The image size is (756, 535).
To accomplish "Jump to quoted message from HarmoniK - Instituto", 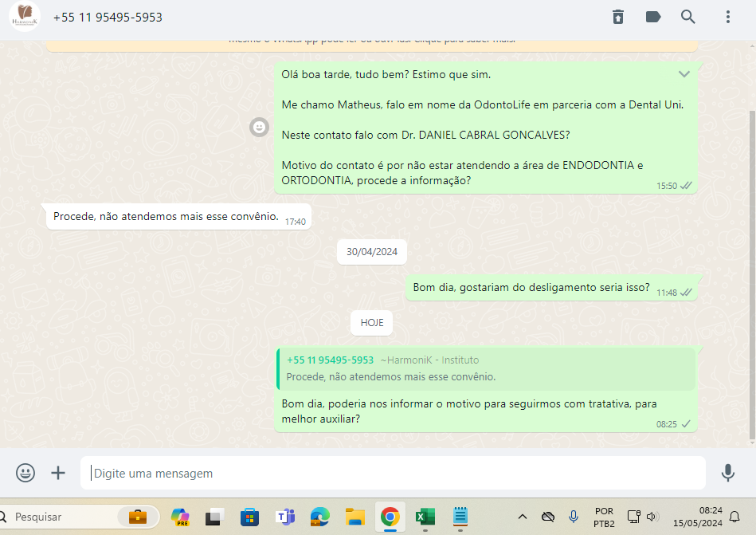I will (x=486, y=368).
